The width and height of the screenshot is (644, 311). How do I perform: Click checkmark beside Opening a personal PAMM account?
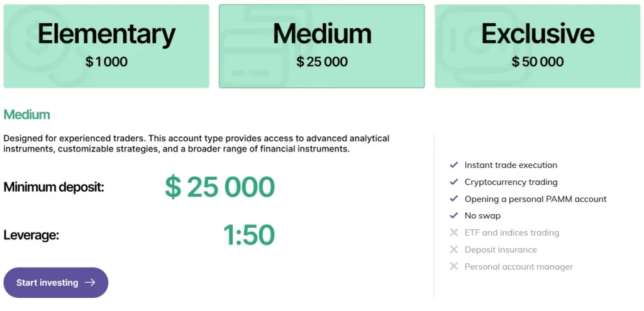[x=454, y=199]
